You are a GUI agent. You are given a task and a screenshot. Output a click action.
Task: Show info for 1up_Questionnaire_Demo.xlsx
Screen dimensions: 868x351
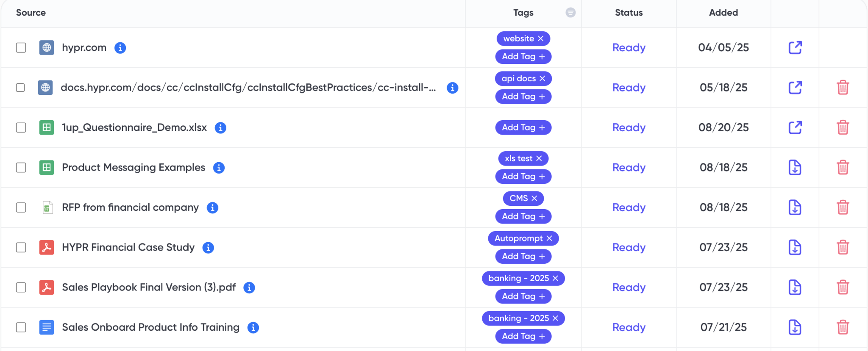pyautogui.click(x=220, y=127)
